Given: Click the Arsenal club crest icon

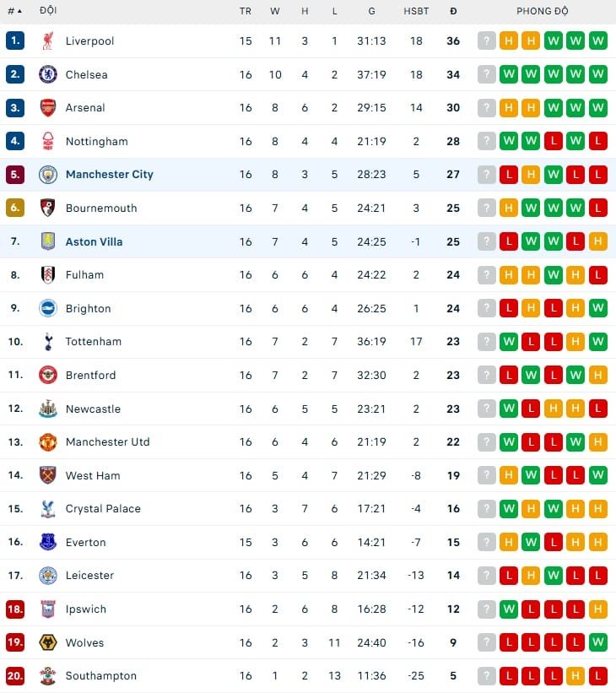Looking at the screenshot, I should (48, 107).
